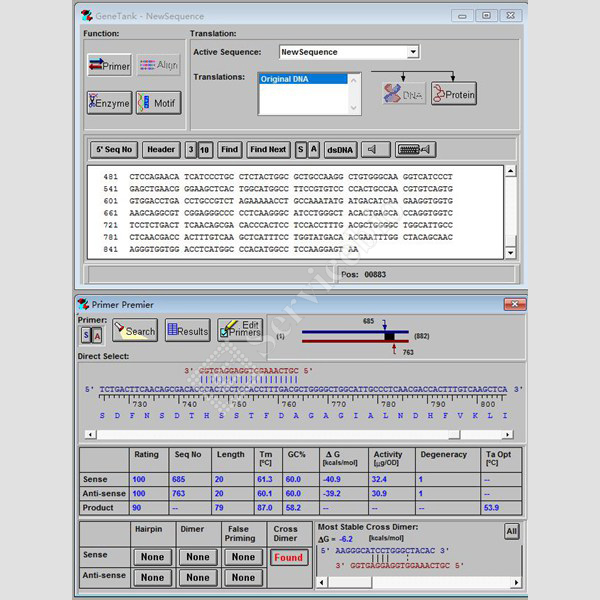Click the red Found cross dimer button
The width and height of the screenshot is (600, 600).
click(288, 557)
